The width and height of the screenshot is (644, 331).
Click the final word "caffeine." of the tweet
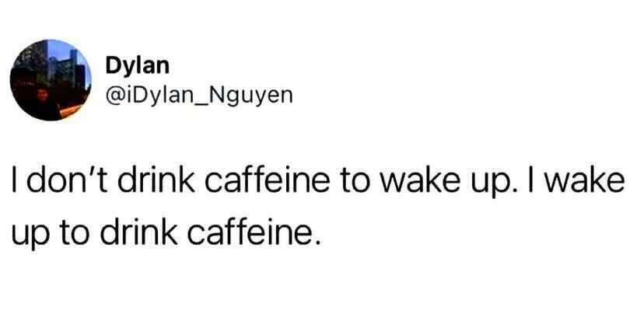click(253, 232)
